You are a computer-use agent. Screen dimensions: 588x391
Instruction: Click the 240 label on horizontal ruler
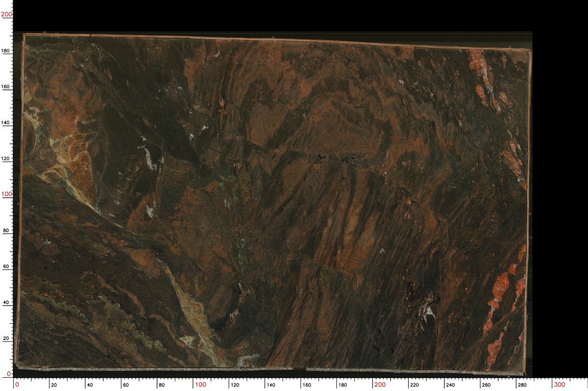click(x=450, y=385)
